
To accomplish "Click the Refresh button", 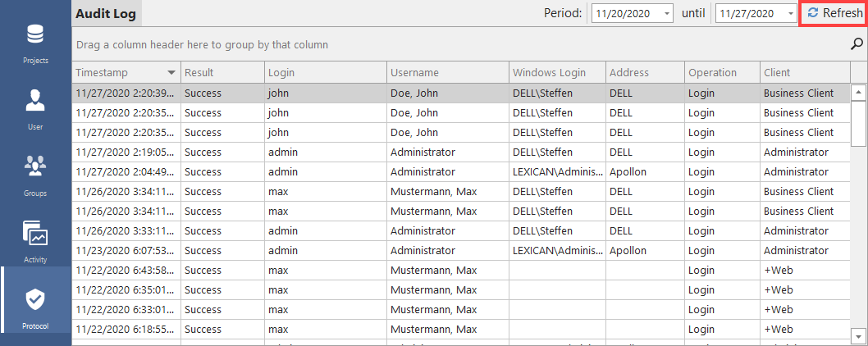I will [834, 13].
